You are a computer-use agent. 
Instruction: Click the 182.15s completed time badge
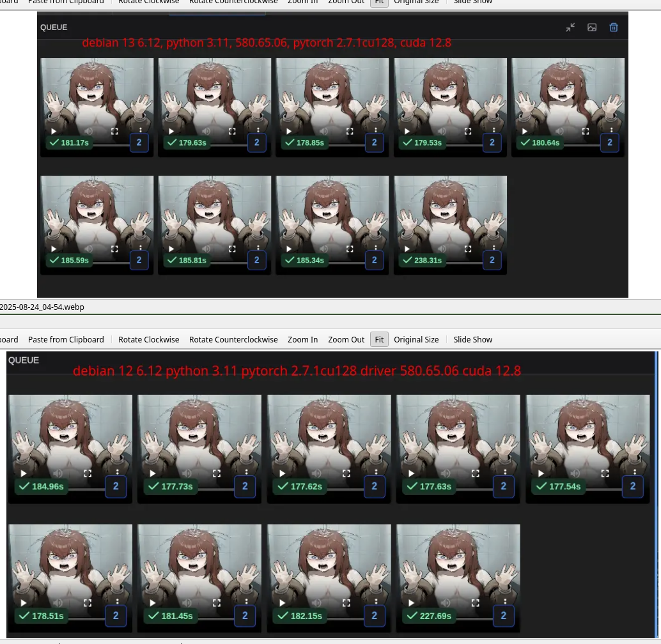tap(300, 616)
